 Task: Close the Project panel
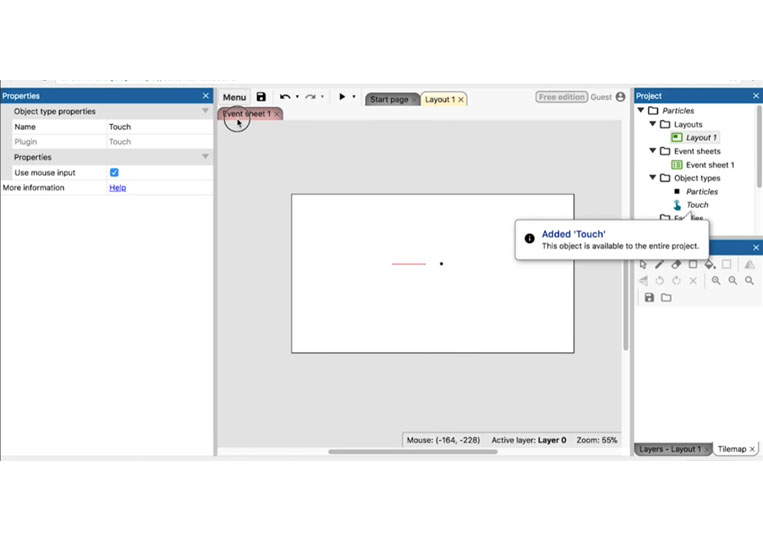[x=756, y=96]
